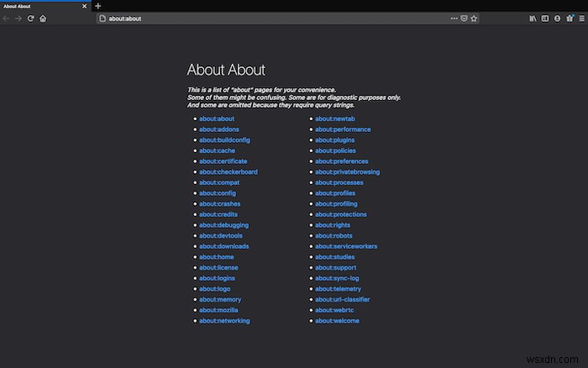This screenshot has width=588, height=368.
Task: Toggle the sidebar view icon
Action: point(545,18)
